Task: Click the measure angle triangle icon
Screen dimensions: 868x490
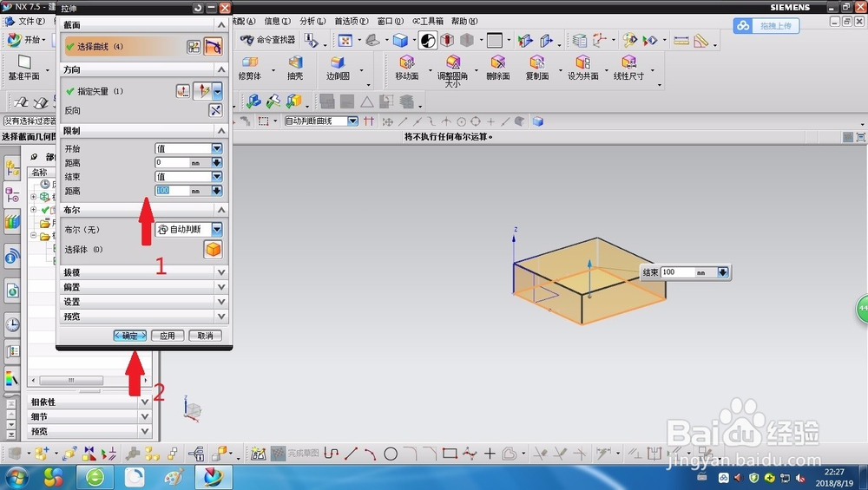Action: 700,41
